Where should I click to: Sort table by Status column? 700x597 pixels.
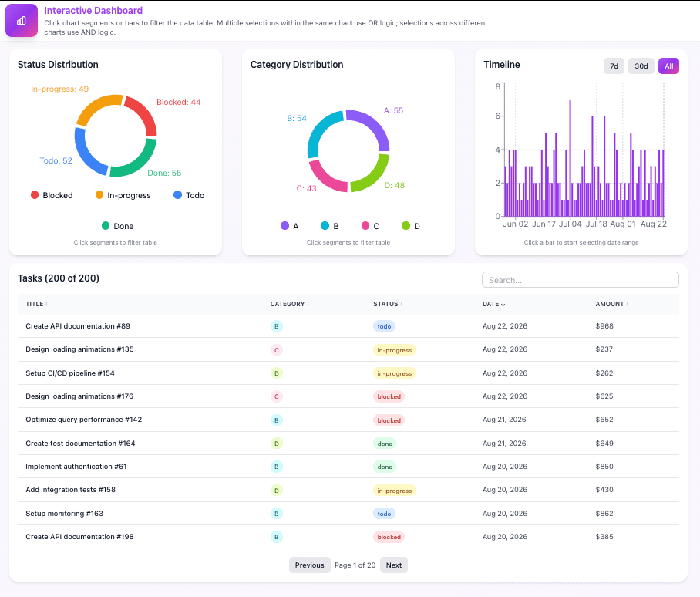388,304
